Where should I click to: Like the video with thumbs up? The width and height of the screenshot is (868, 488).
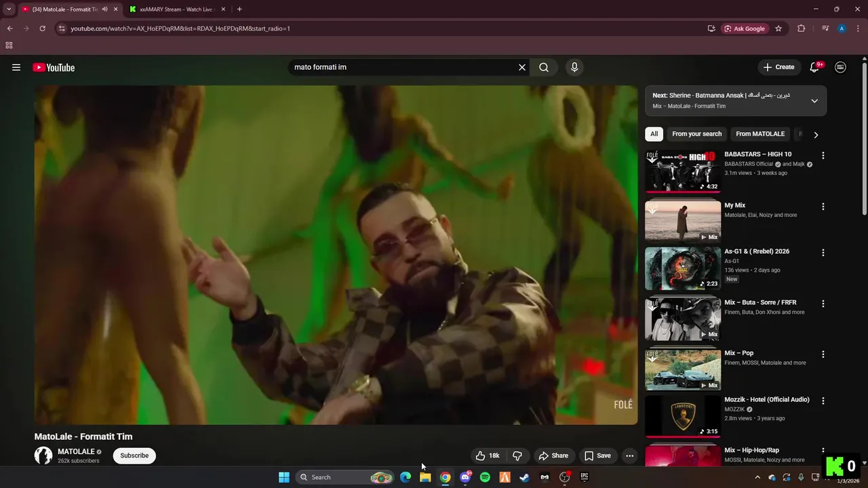487,455
